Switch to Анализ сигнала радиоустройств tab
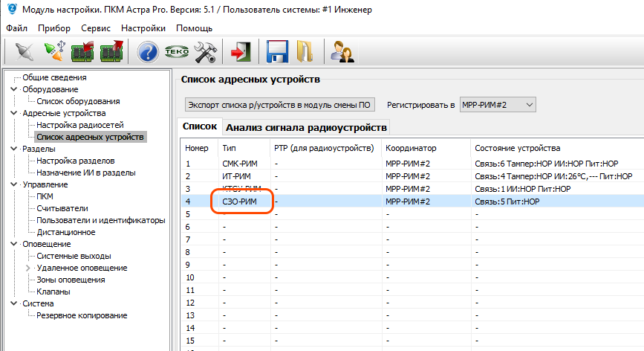The width and height of the screenshot is (644, 351). click(306, 128)
